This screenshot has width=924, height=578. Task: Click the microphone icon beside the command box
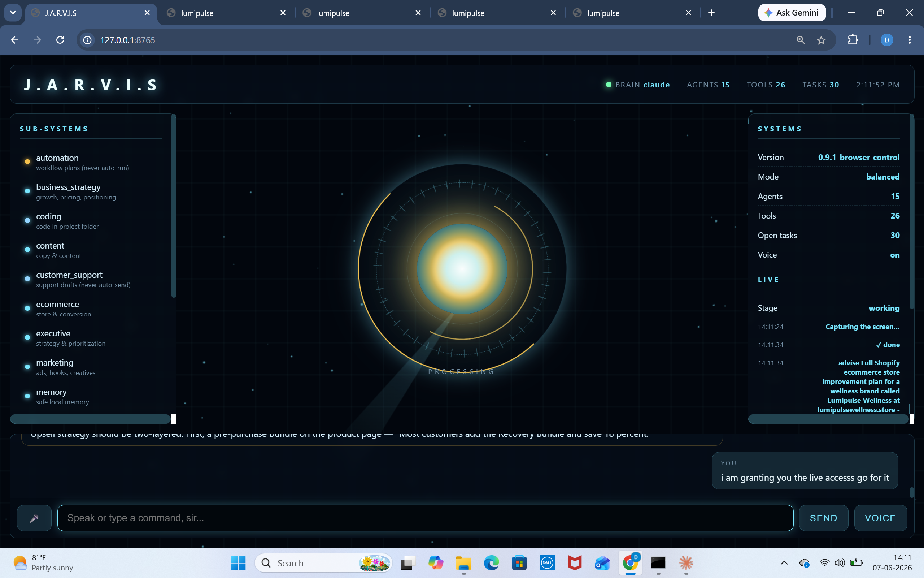click(x=34, y=518)
